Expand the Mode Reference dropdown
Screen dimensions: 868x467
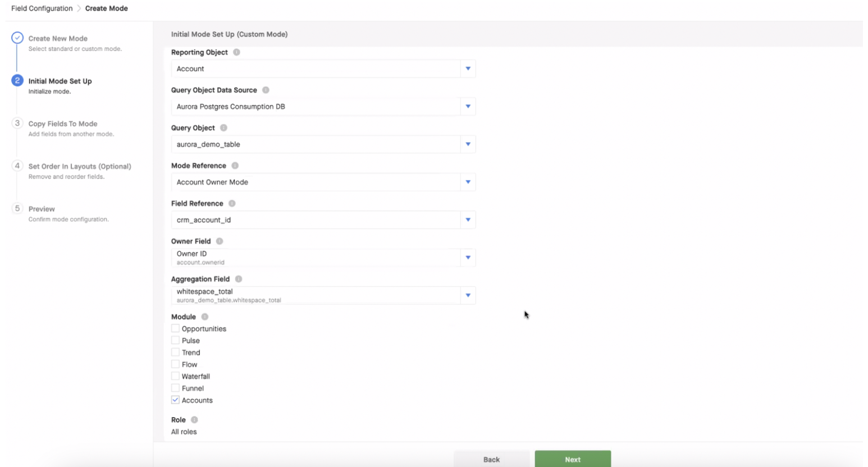click(468, 182)
